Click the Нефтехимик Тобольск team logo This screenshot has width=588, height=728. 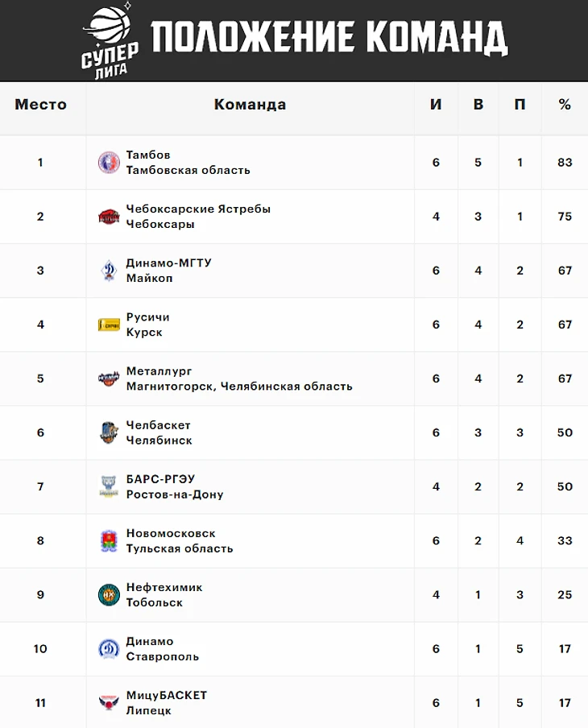pyautogui.click(x=109, y=594)
